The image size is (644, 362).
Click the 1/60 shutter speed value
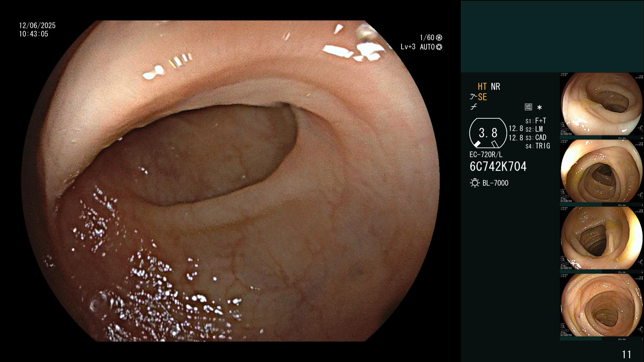[x=427, y=38]
